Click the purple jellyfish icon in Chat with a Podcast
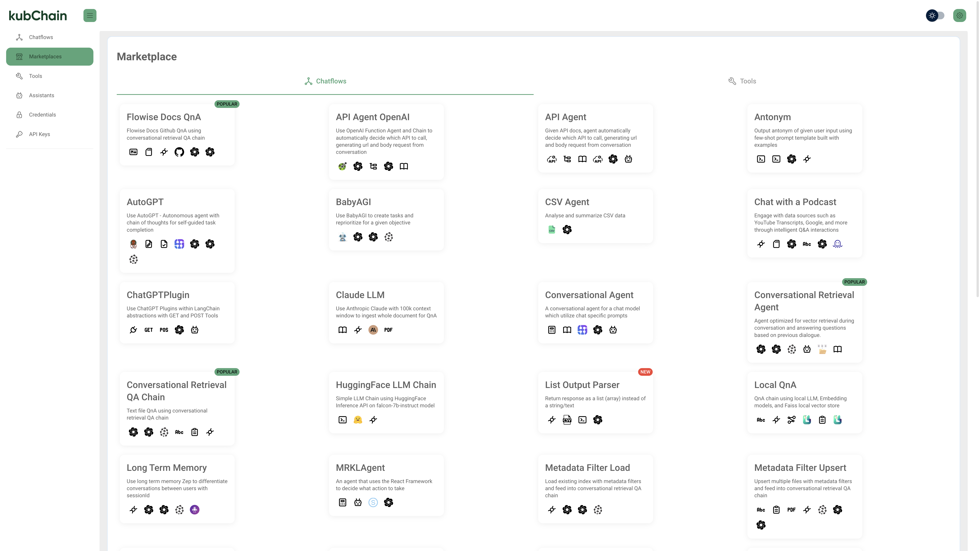 (837, 244)
